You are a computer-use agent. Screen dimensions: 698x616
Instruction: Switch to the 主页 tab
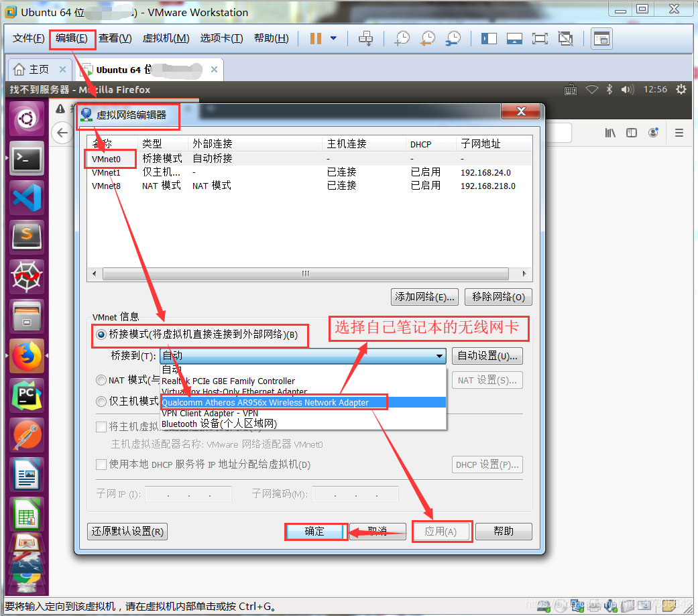pyautogui.click(x=39, y=70)
